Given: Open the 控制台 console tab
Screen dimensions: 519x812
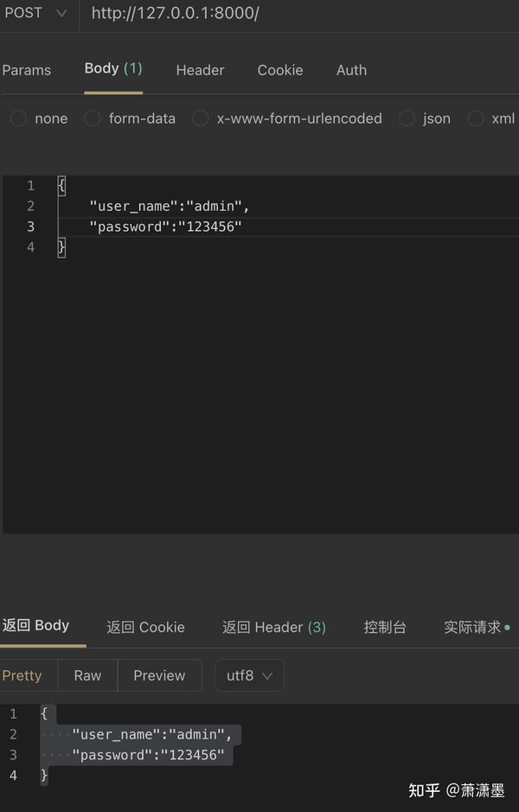Looking at the screenshot, I should pyautogui.click(x=385, y=627).
